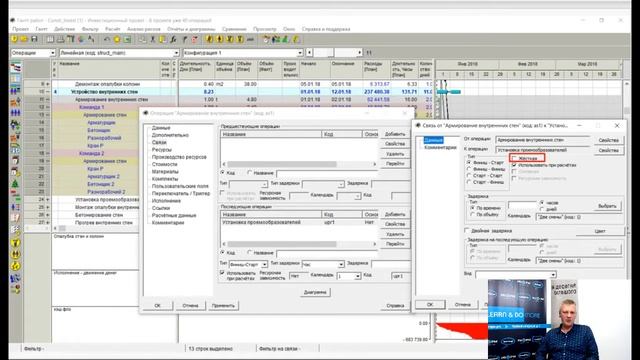640x360 pixels.
Task: Select Ресурсы in operation dialog tree
Action: tap(162, 150)
